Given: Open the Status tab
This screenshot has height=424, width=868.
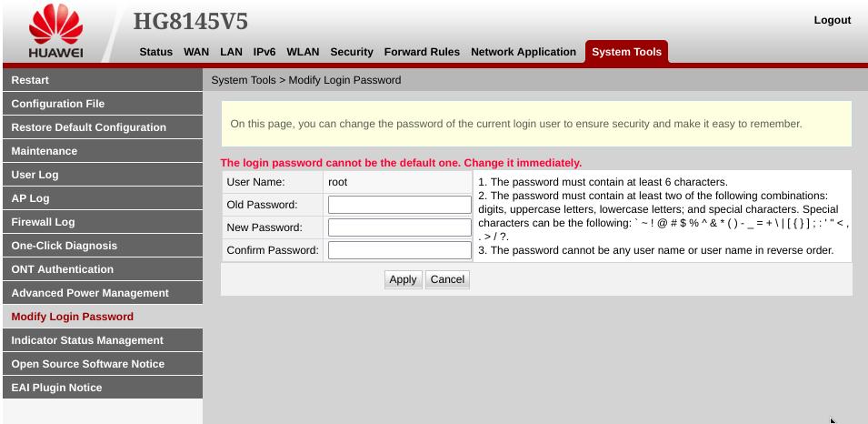Looking at the screenshot, I should tap(156, 52).
